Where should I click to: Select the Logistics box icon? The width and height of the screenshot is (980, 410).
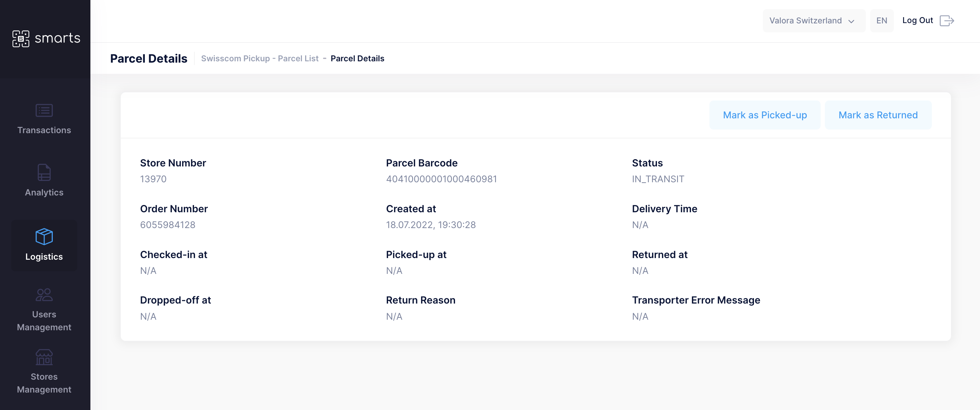point(44,236)
